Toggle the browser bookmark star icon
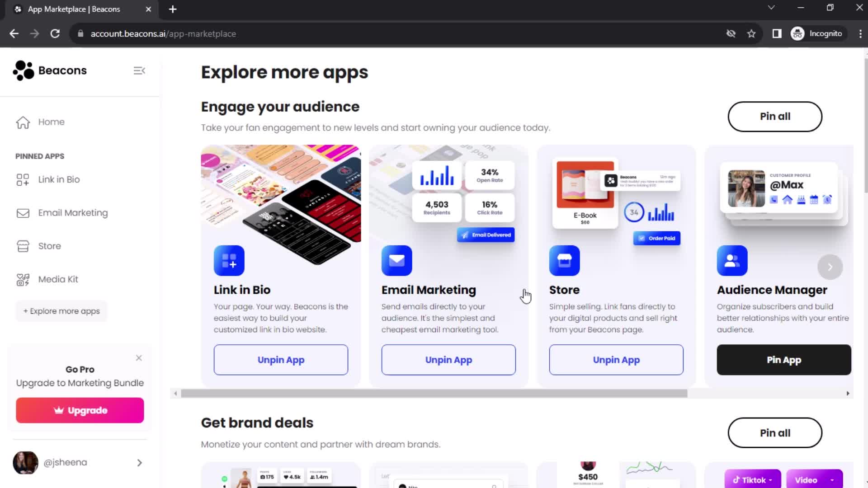The height and width of the screenshot is (488, 868). pos(752,34)
